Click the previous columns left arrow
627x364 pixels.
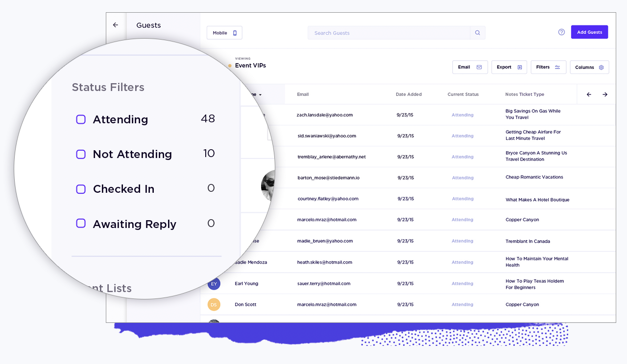589,94
